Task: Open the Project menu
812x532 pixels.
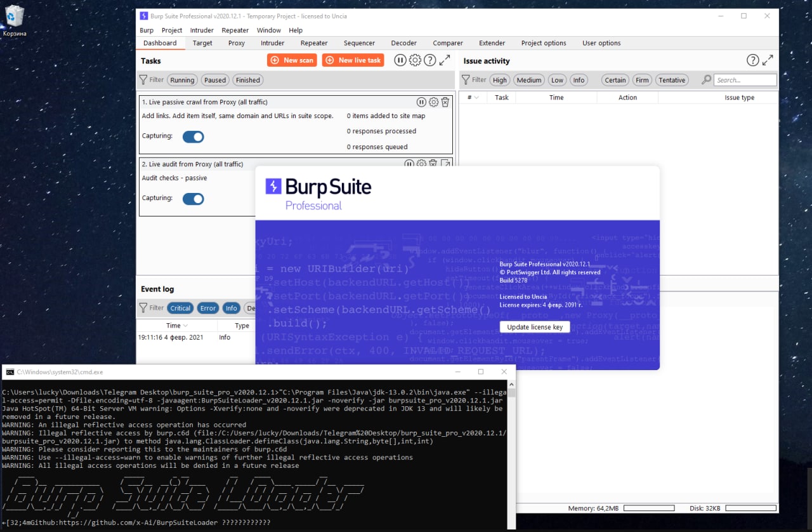Action: pyautogui.click(x=172, y=30)
